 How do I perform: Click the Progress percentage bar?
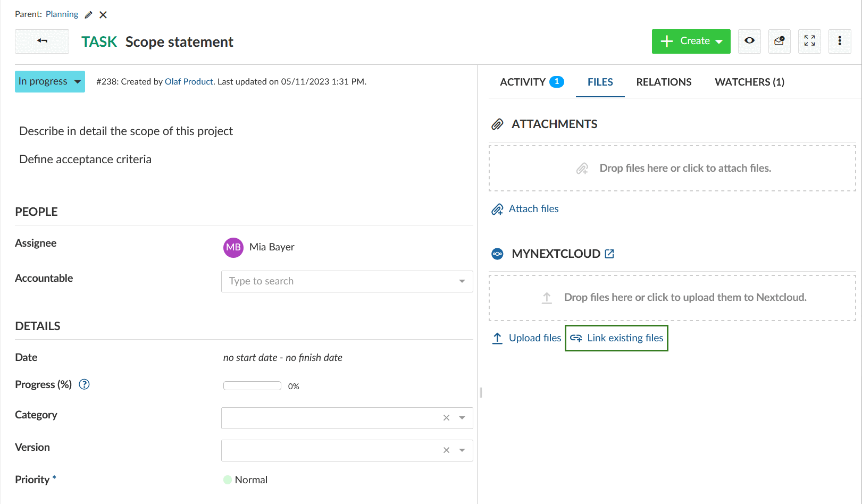pos(252,385)
